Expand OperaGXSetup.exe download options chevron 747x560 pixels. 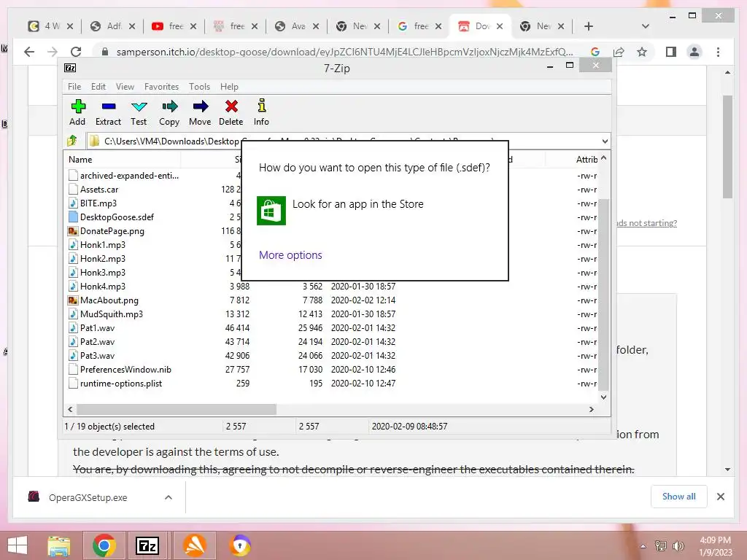tap(169, 497)
